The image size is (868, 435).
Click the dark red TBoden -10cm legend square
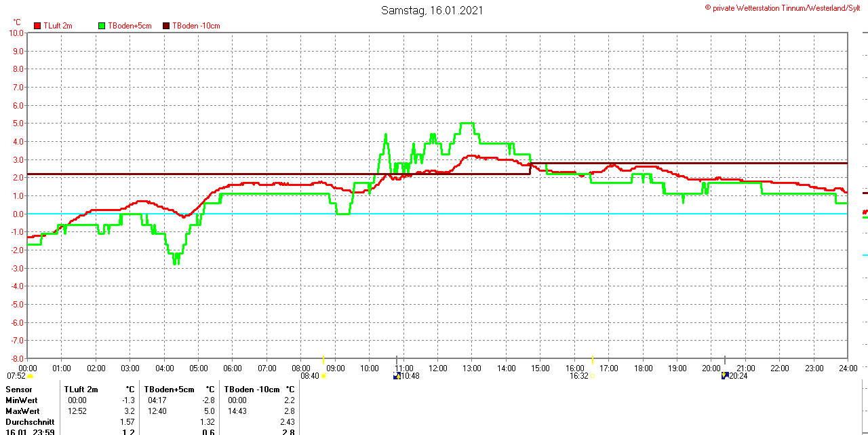167,26
